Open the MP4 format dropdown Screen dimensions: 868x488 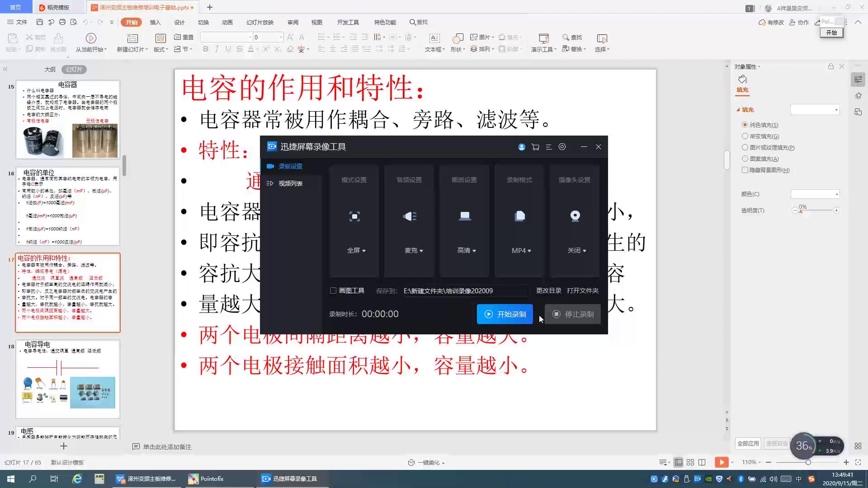click(x=521, y=250)
